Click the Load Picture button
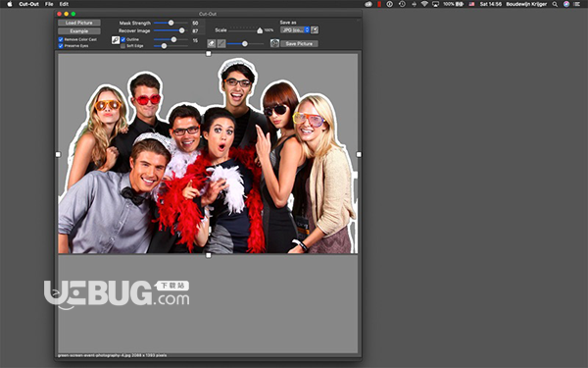The image size is (588, 368). tap(79, 23)
